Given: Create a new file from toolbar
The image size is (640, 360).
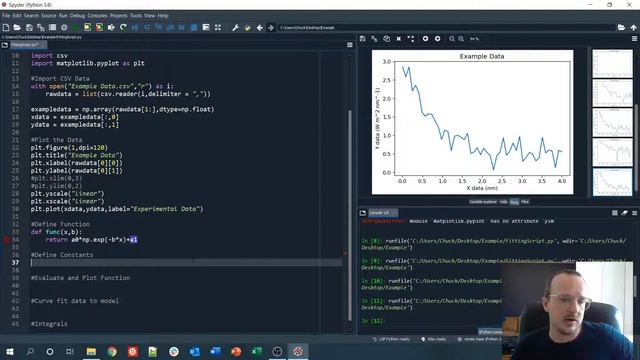Looking at the screenshot, I should coord(6,27).
